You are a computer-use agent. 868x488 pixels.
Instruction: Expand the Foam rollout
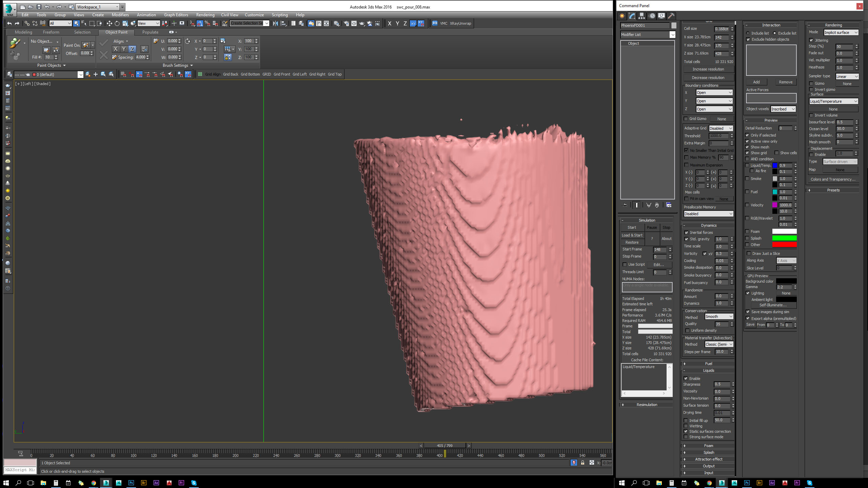click(708, 446)
